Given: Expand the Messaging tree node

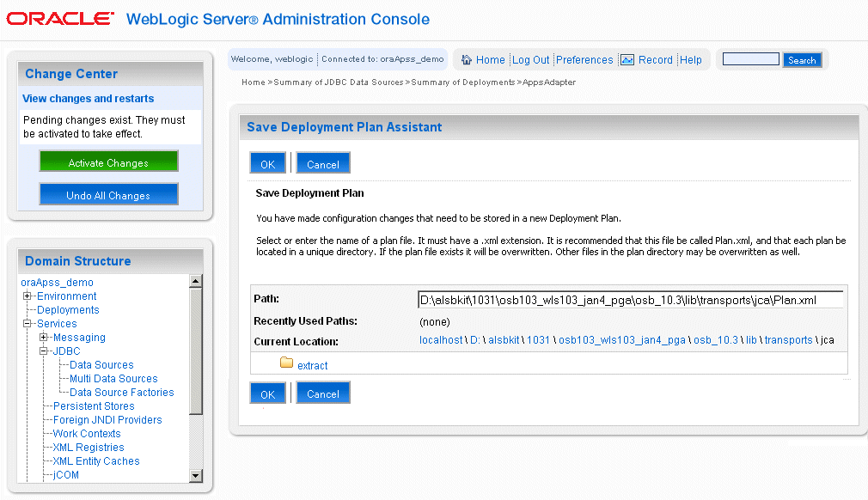Looking at the screenshot, I should (43, 338).
